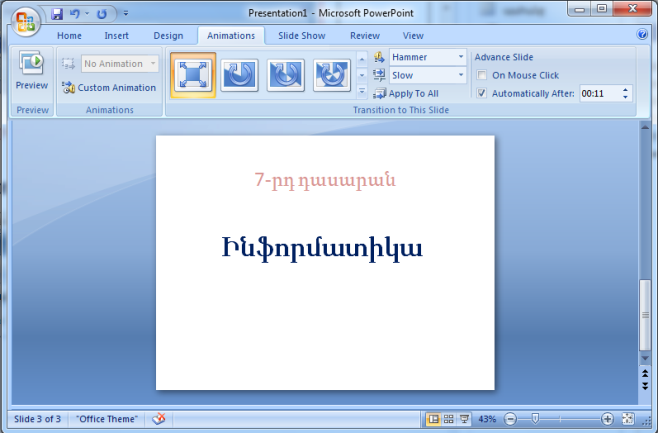658x433 pixels.
Task: Open the Office Button menu
Action: (x=26, y=22)
